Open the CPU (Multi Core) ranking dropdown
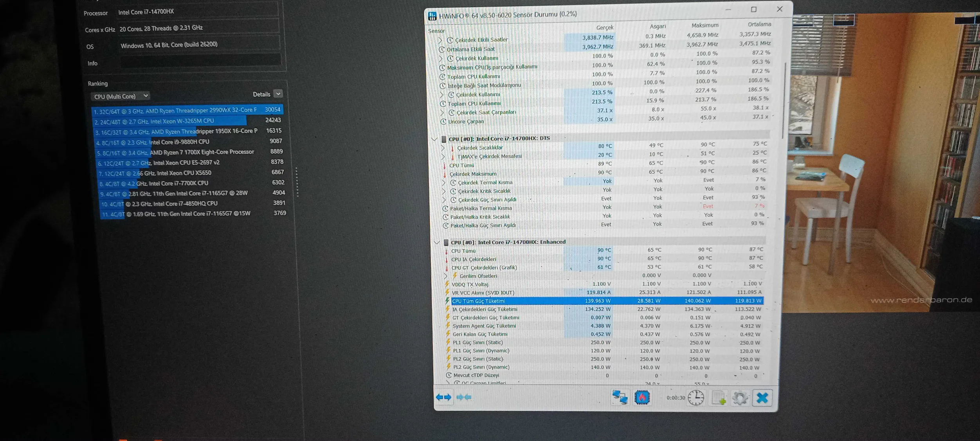 coord(121,96)
